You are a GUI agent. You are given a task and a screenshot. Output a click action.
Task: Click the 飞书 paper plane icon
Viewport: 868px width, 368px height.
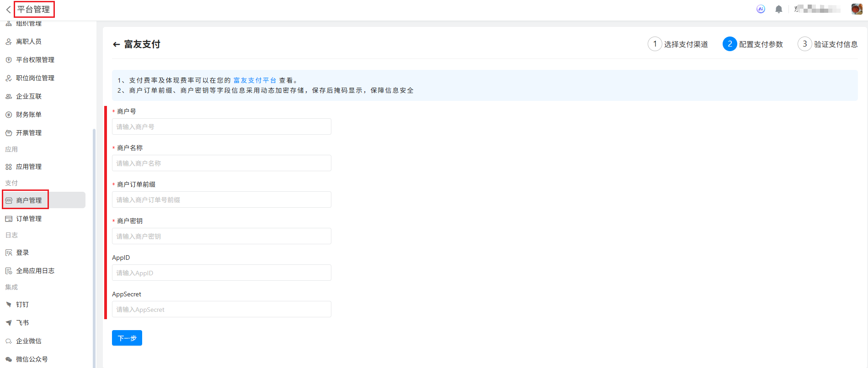coord(9,323)
